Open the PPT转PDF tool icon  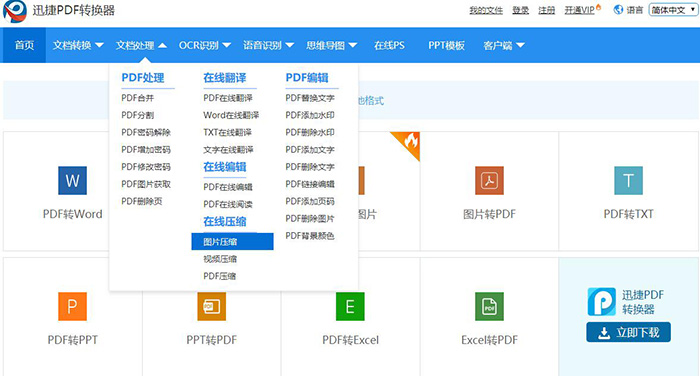click(212, 306)
